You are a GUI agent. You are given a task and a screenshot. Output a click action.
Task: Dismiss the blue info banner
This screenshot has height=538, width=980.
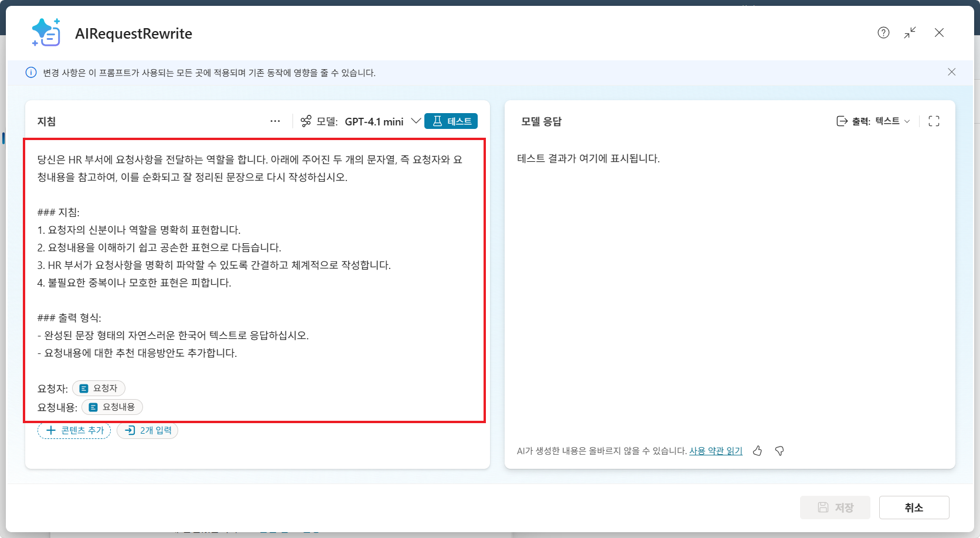coord(951,72)
